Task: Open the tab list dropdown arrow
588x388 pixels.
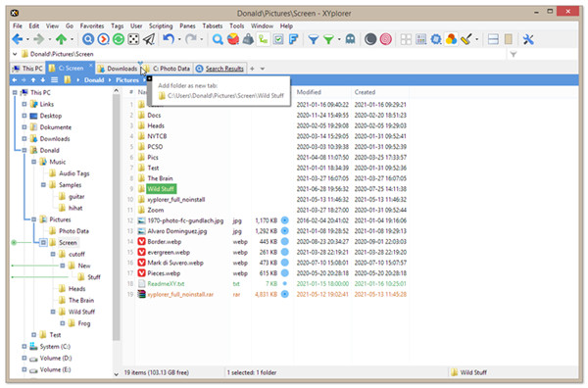Action: click(x=263, y=69)
